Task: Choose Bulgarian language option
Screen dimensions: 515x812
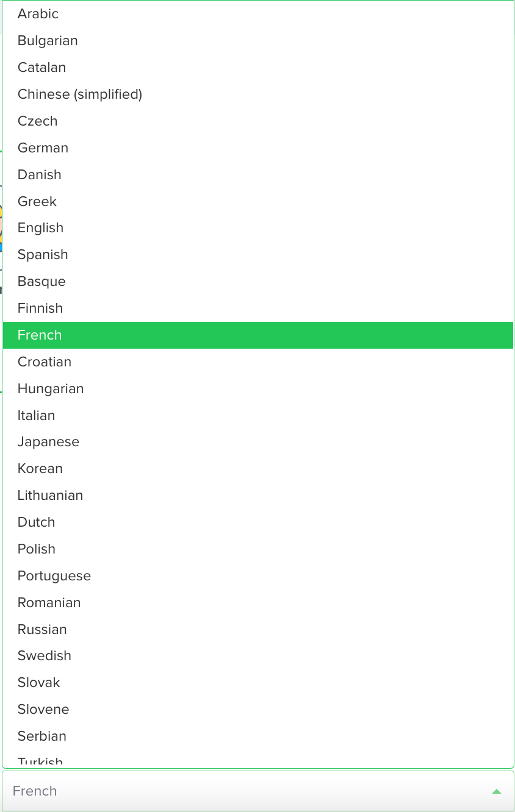Action: click(257, 40)
